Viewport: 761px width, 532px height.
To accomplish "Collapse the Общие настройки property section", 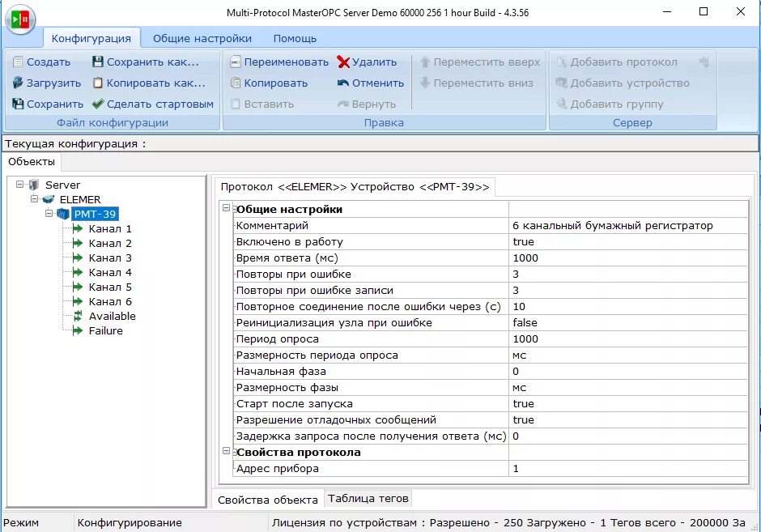I will pos(226,208).
